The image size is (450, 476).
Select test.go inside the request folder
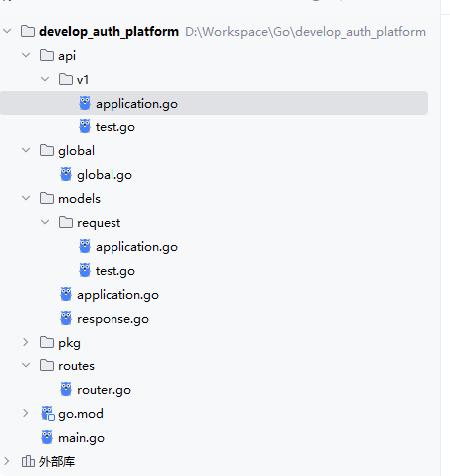(115, 271)
